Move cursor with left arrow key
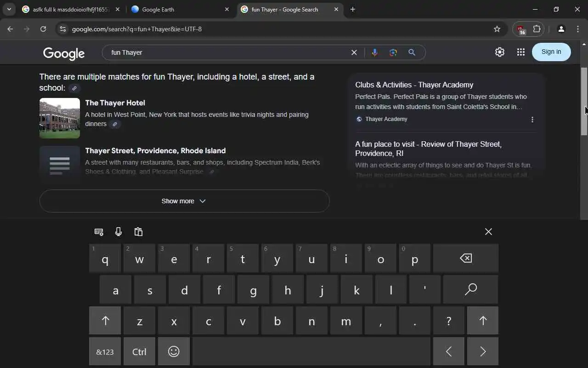The width and height of the screenshot is (588, 368). coord(449,352)
